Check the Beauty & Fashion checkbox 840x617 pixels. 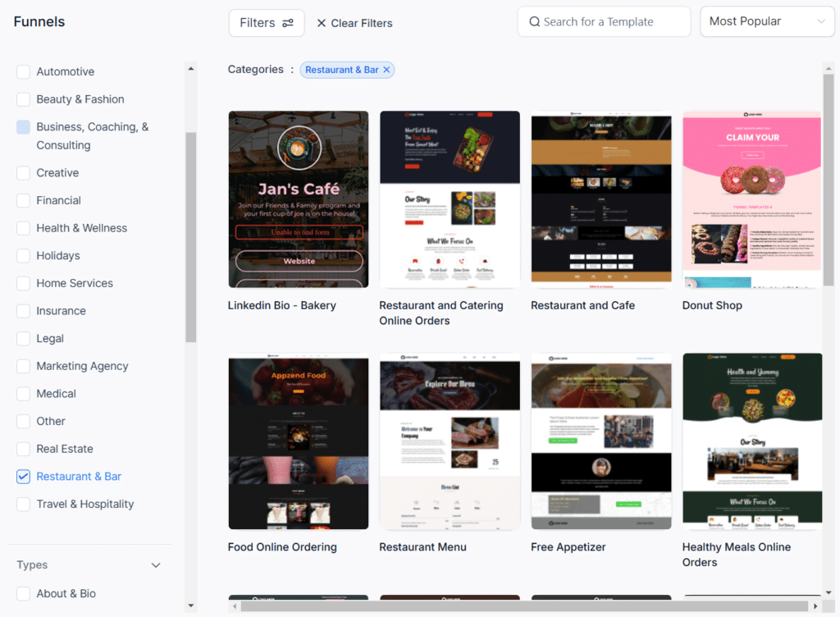coord(23,99)
